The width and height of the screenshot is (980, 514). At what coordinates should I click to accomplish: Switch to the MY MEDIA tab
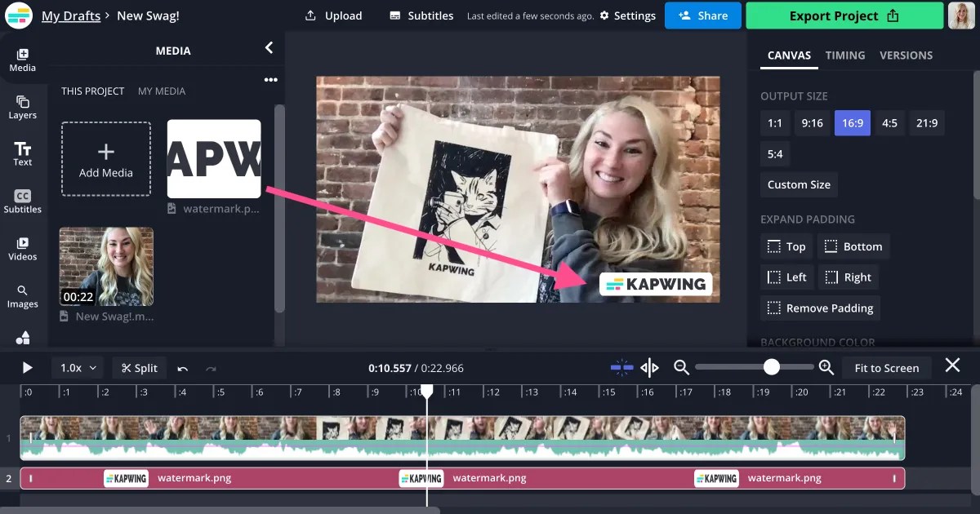tap(162, 91)
